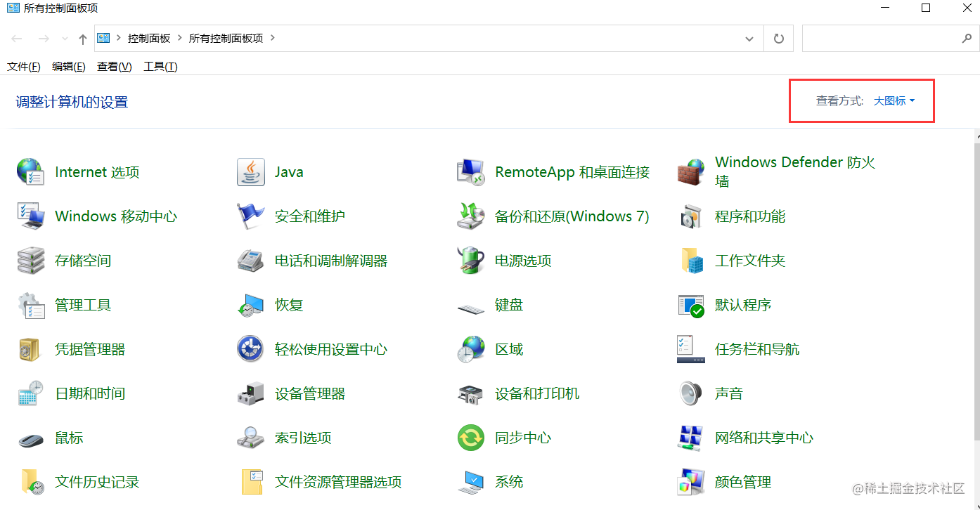Open the 区域 globe and clock icon
The width and height of the screenshot is (980, 510).
(470, 349)
